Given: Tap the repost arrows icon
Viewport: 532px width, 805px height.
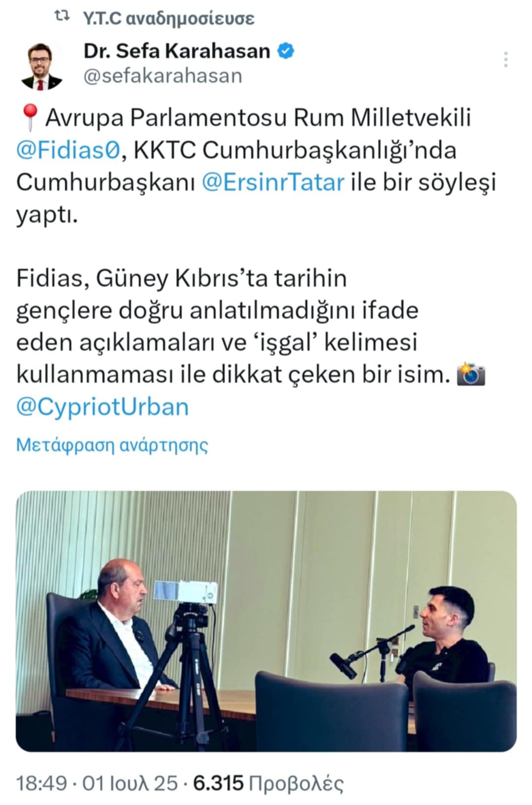Looking at the screenshot, I should pos(62,18).
